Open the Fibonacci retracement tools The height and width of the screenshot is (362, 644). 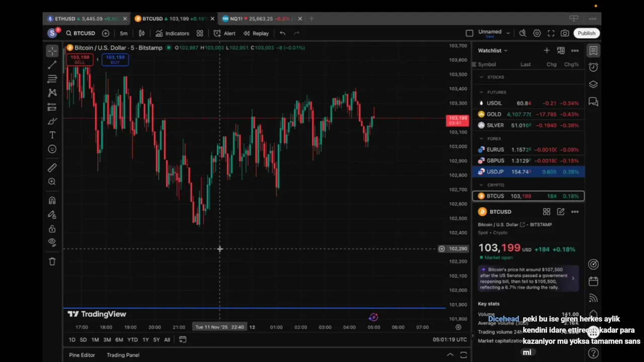point(52,79)
